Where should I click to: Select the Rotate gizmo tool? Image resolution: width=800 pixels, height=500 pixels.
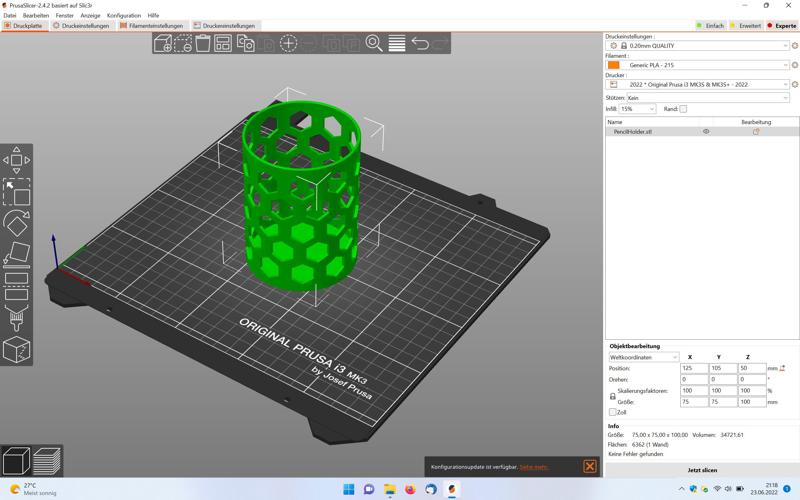pos(16,223)
